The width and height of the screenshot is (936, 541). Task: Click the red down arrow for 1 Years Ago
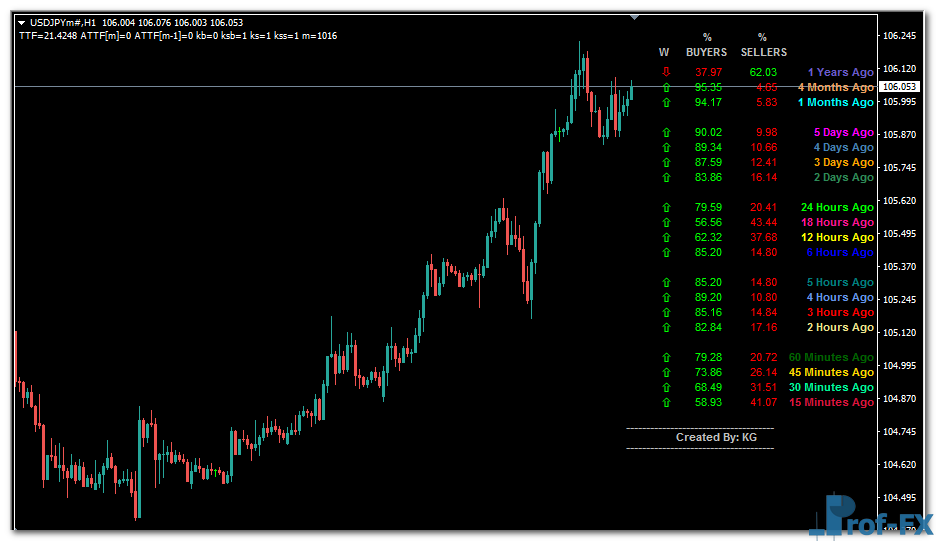[x=664, y=72]
